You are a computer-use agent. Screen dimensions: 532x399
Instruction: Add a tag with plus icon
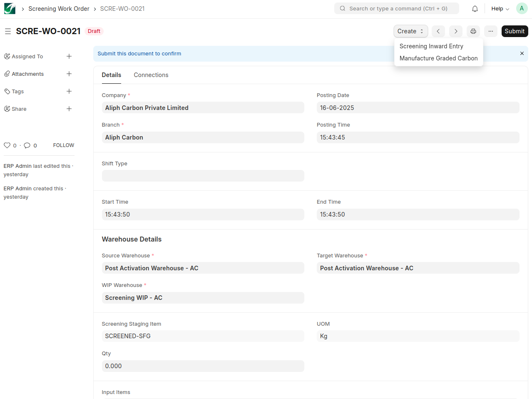point(69,91)
